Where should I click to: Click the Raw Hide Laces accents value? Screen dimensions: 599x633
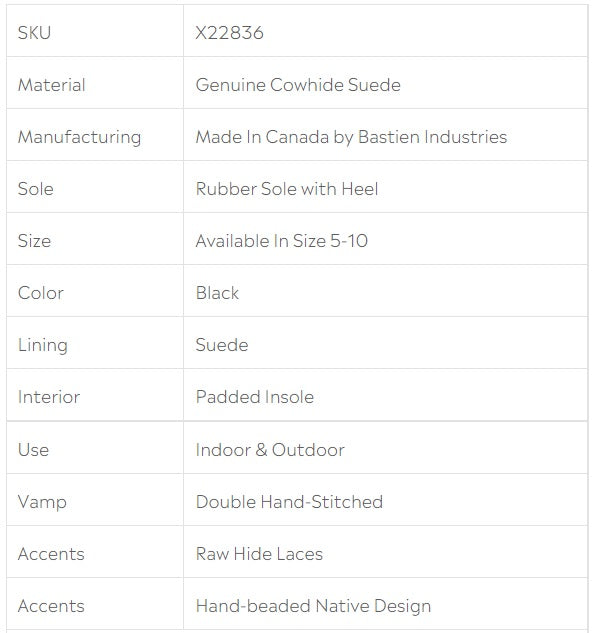tap(259, 554)
